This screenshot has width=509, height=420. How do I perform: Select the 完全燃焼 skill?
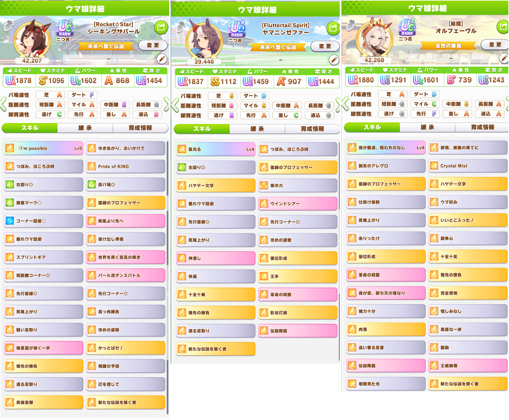tap(468, 293)
